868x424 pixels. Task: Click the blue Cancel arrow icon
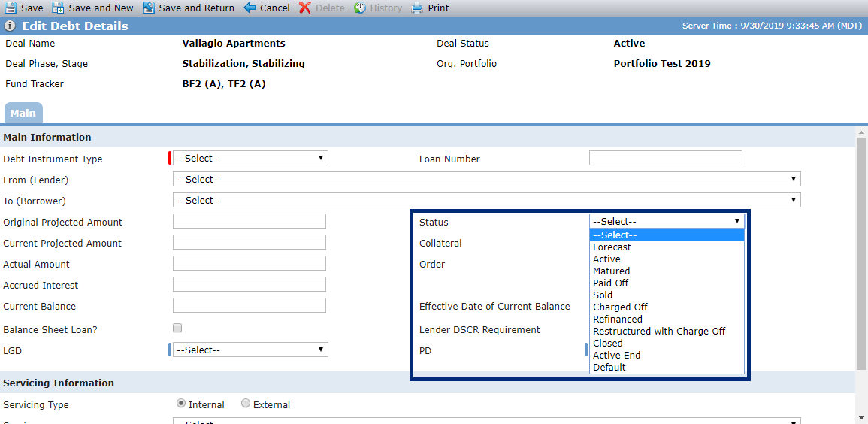250,8
